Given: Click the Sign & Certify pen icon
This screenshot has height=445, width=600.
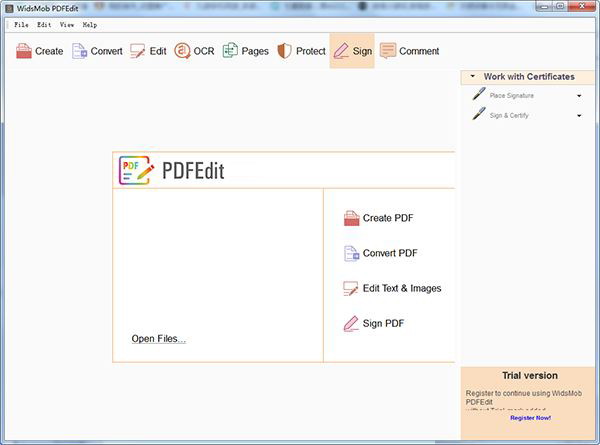Looking at the screenshot, I should point(479,114).
